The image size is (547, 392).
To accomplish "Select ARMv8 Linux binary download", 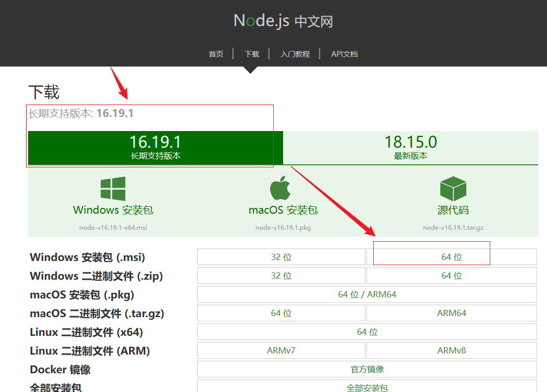I will click(451, 350).
